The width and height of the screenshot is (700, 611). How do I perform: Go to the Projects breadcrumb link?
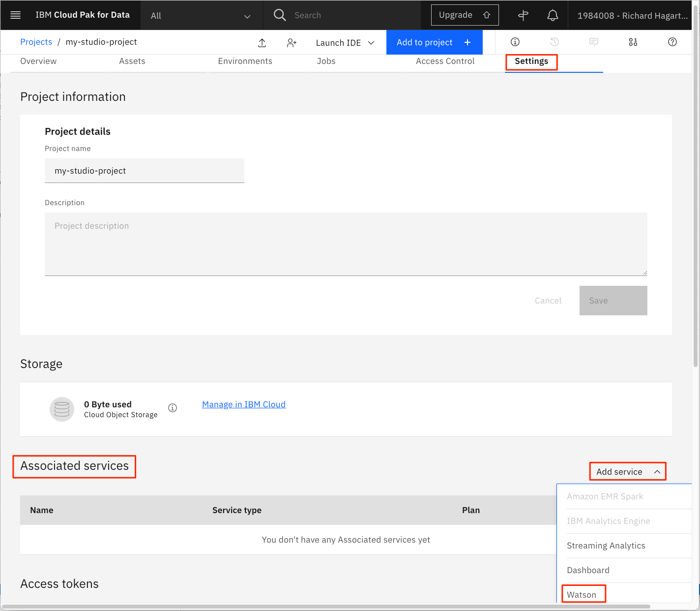(x=36, y=42)
